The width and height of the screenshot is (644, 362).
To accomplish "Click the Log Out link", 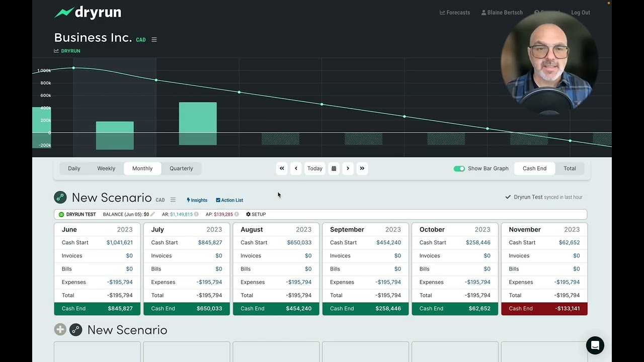I will click(x=581, y=13).
